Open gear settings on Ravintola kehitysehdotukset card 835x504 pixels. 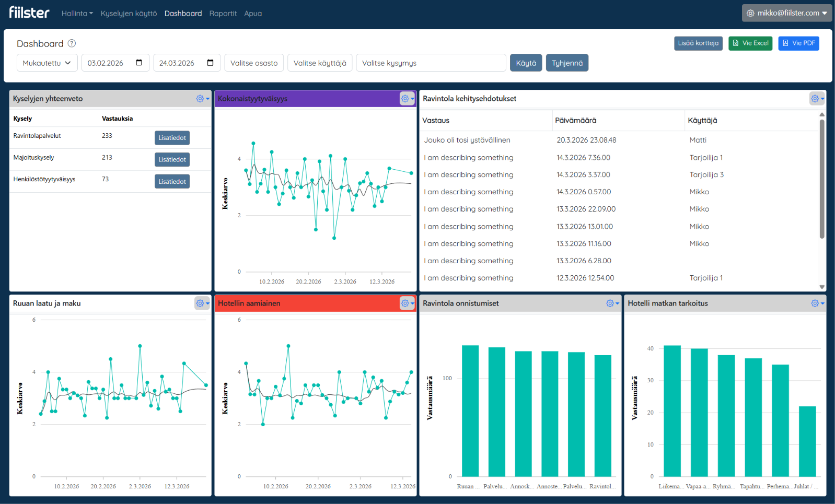[x=817, y=99]
